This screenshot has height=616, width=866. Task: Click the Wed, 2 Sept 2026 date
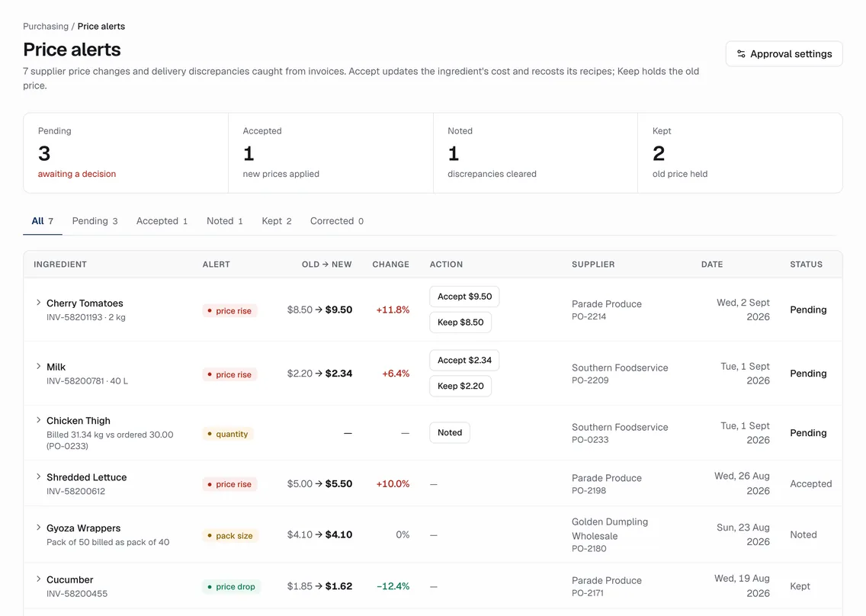pos(743,310)
